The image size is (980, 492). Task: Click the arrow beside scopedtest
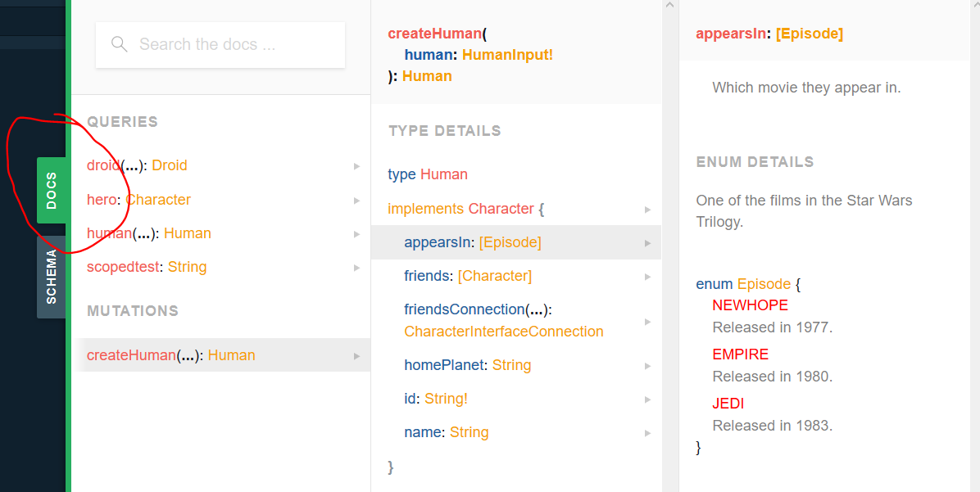(356, 268)
